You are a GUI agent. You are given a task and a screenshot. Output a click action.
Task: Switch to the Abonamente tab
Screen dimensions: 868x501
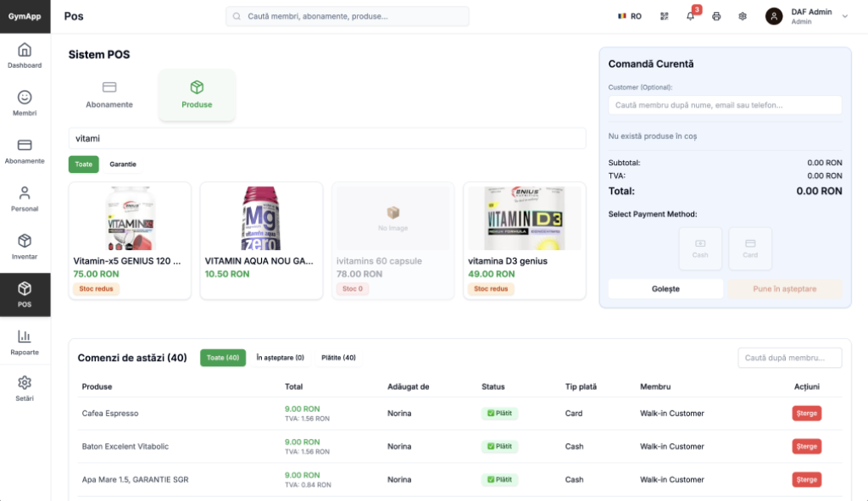pyautogui.click(x=109, y=95)
